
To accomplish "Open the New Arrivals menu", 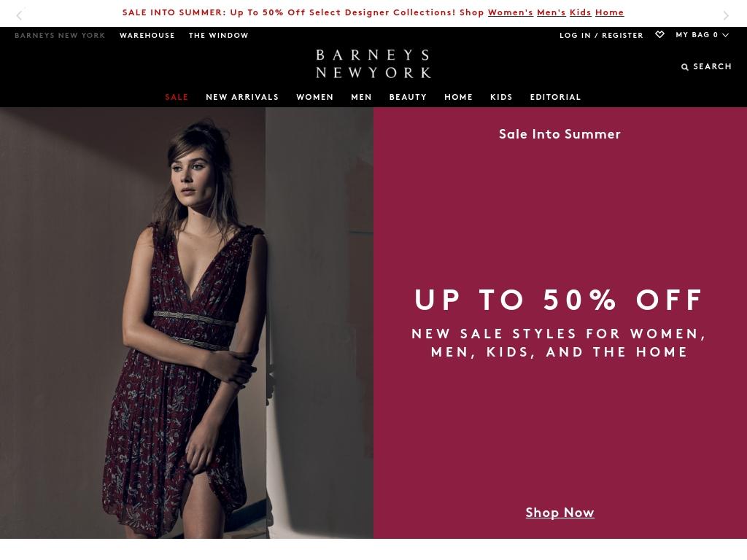I will click(x=242, y=97).
